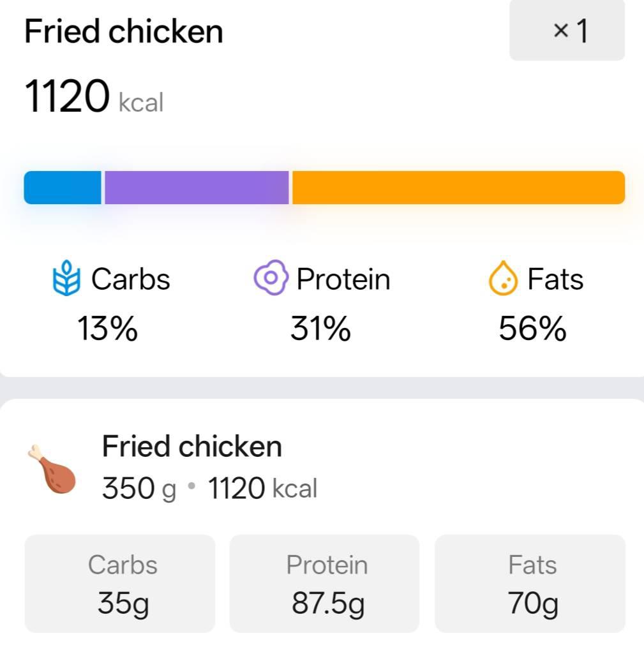Click the 1120 kcal total value

(x=94, y=96)
